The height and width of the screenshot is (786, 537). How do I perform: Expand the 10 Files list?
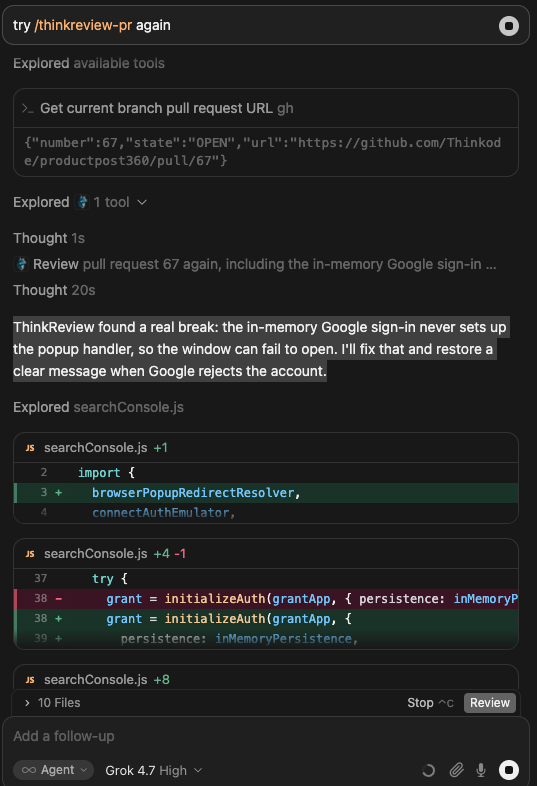click(52, 703)
